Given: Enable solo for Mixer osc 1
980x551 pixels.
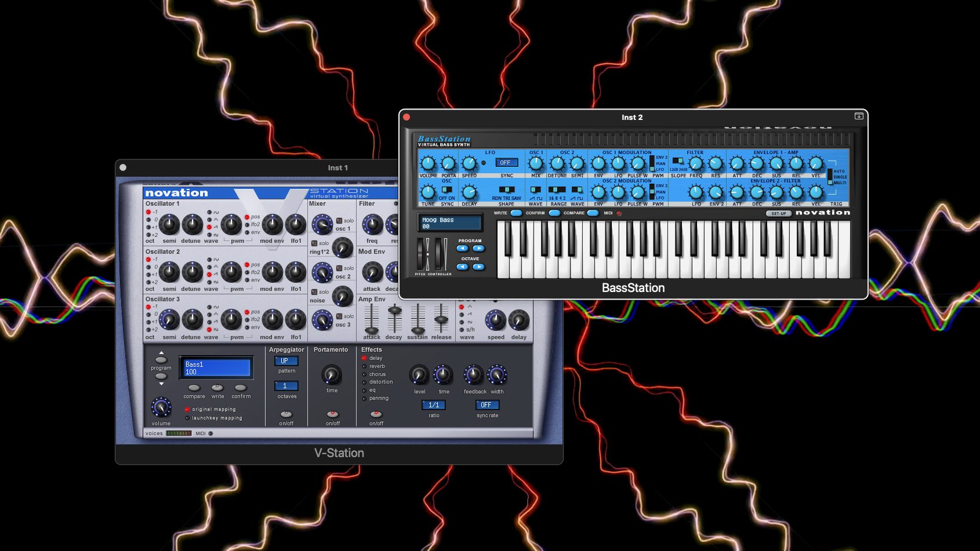Looking at the screenshot, I should tap(339, 220).
